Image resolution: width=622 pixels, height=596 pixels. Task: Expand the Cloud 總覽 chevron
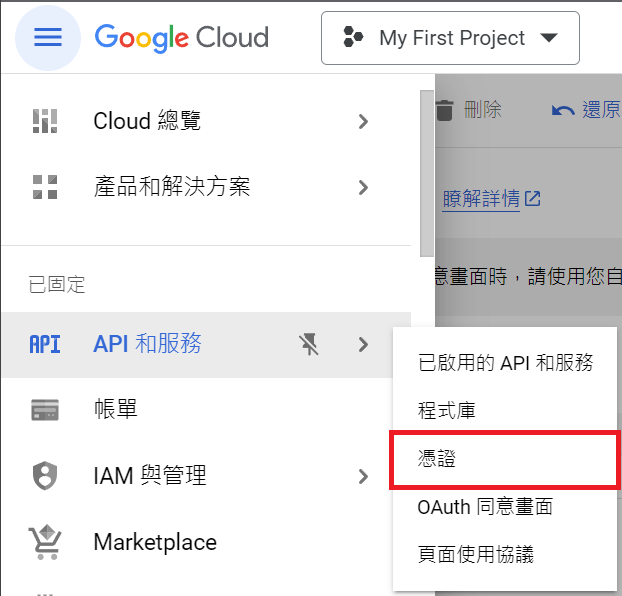tap(363, 121)
